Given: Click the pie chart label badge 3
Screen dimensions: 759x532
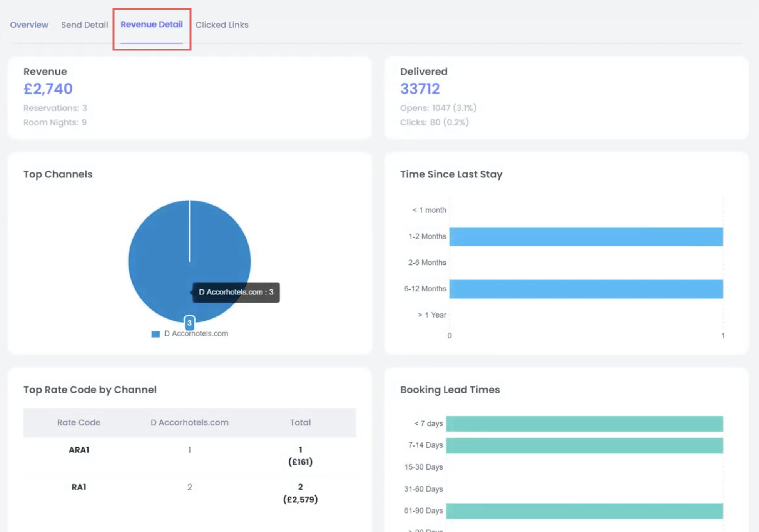Looking at the screenshot, I should [189, 323].
